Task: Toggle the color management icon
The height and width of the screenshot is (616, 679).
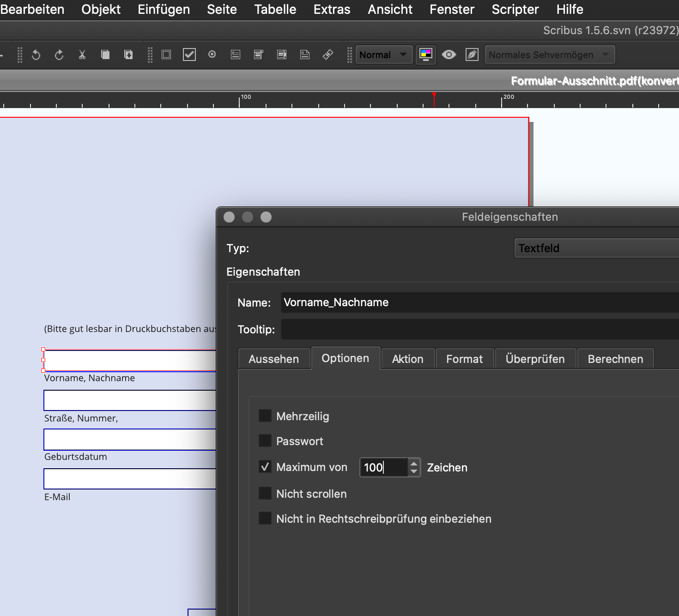Action: point(426,54)
